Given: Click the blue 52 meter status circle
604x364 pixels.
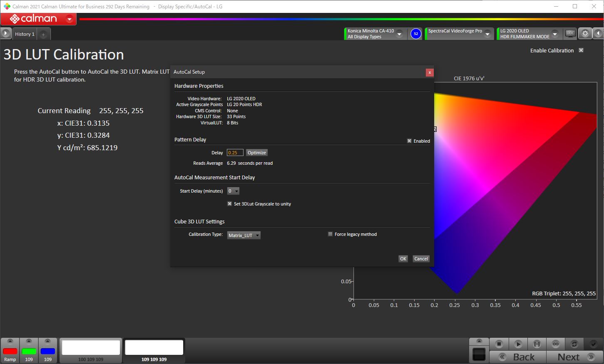Looking at the screenshot, I should pyautogui.click(x=415, y=34).
